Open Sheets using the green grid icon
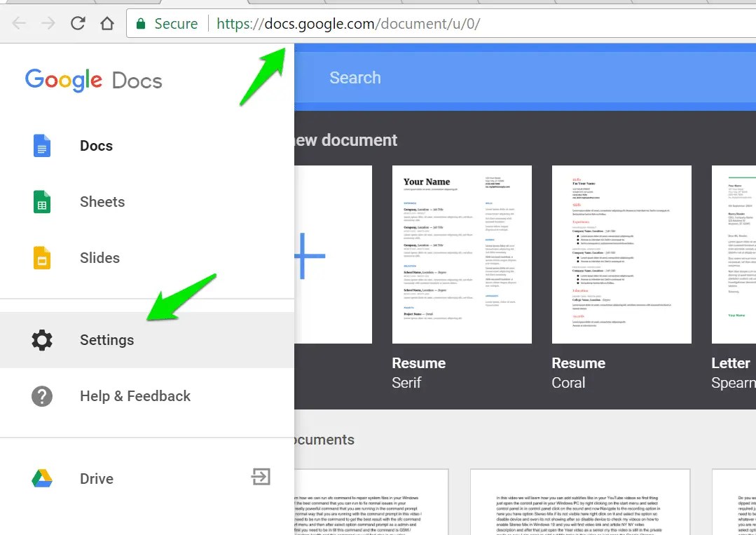756x535 pixels. click(41, 201)
